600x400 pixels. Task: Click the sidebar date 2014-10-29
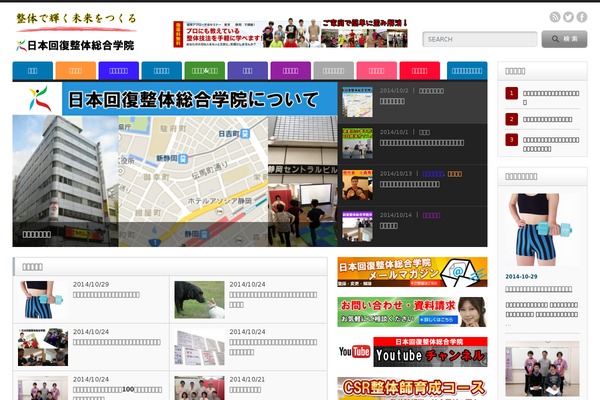click(x=521, y=276)
